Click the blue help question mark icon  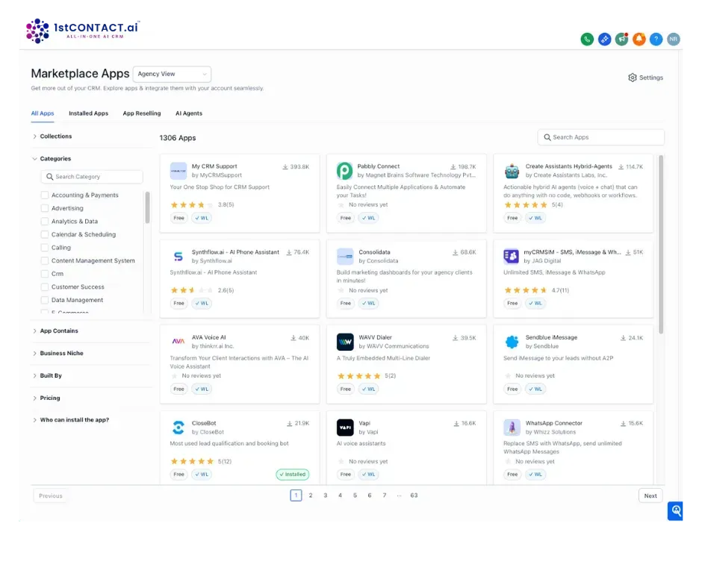[656, 40]
